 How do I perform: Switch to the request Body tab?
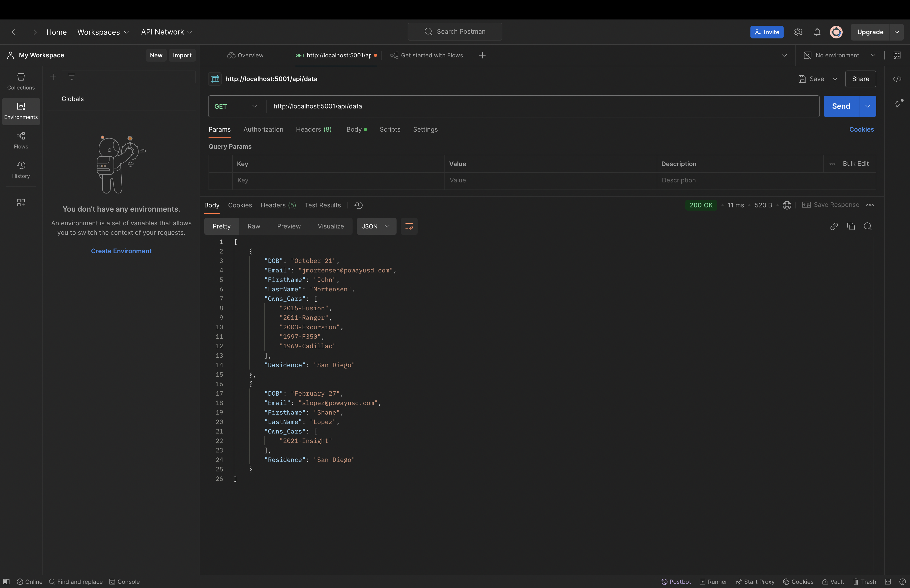(x=356, y=129)
